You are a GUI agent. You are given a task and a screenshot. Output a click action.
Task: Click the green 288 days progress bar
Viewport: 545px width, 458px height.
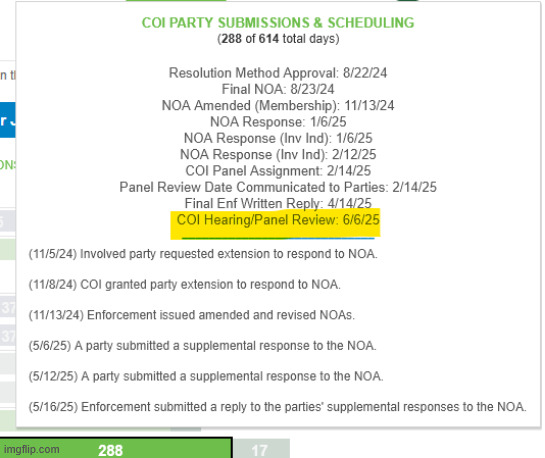(115, 448)
